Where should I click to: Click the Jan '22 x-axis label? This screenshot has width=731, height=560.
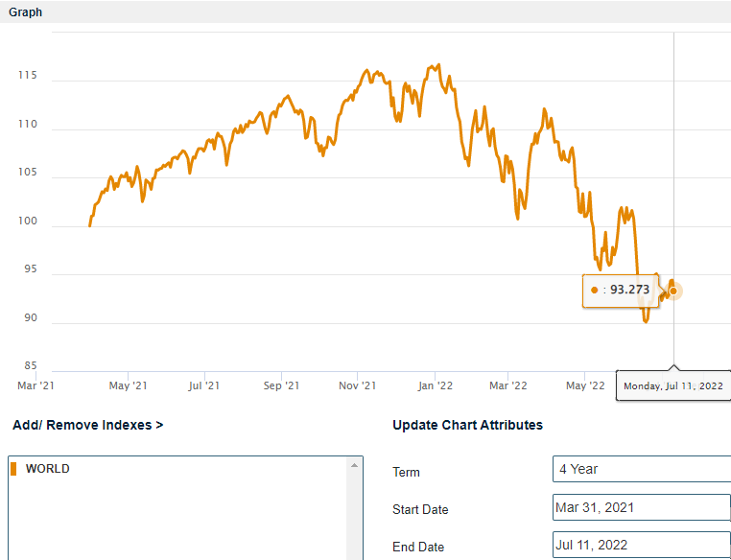tap(433, 385)
